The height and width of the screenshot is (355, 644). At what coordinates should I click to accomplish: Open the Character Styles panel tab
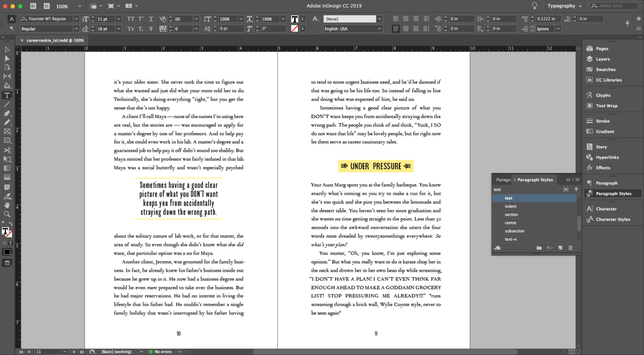(x=613, y=219)
